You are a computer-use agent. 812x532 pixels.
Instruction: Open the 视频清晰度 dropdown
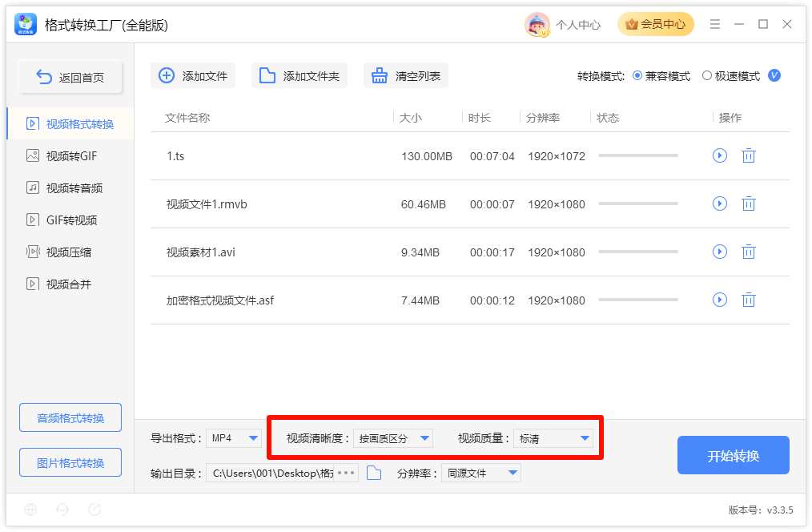point(393,438)
